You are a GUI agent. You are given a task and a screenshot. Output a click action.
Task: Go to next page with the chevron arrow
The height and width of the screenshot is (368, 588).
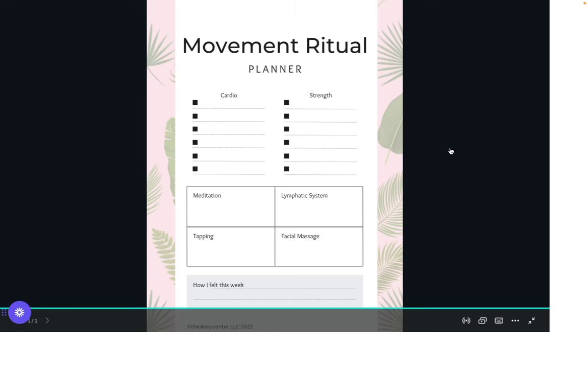point(47,320)
